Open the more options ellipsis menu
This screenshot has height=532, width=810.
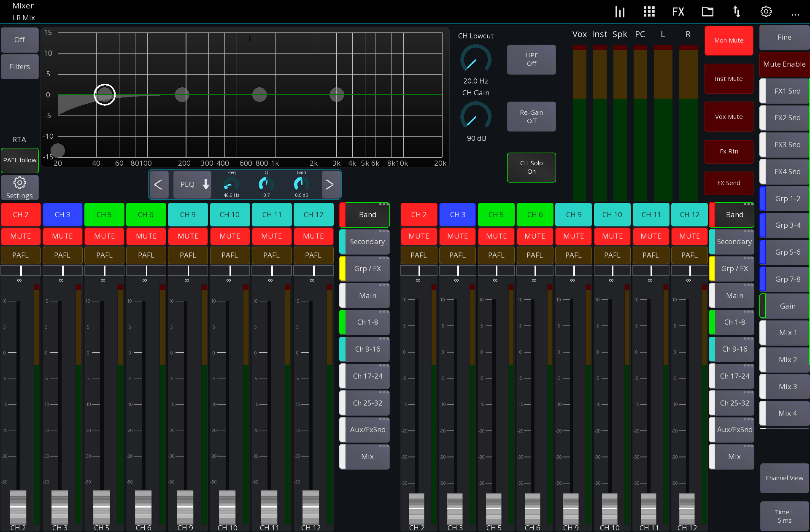pos(796,15)
